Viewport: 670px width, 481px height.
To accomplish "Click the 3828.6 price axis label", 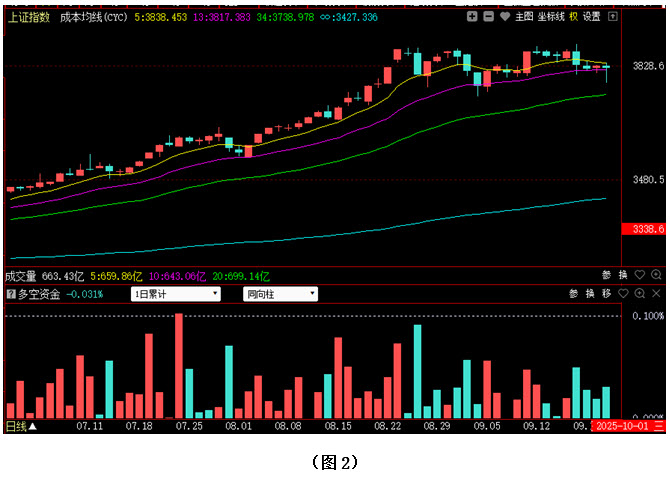I will point(648,66).
